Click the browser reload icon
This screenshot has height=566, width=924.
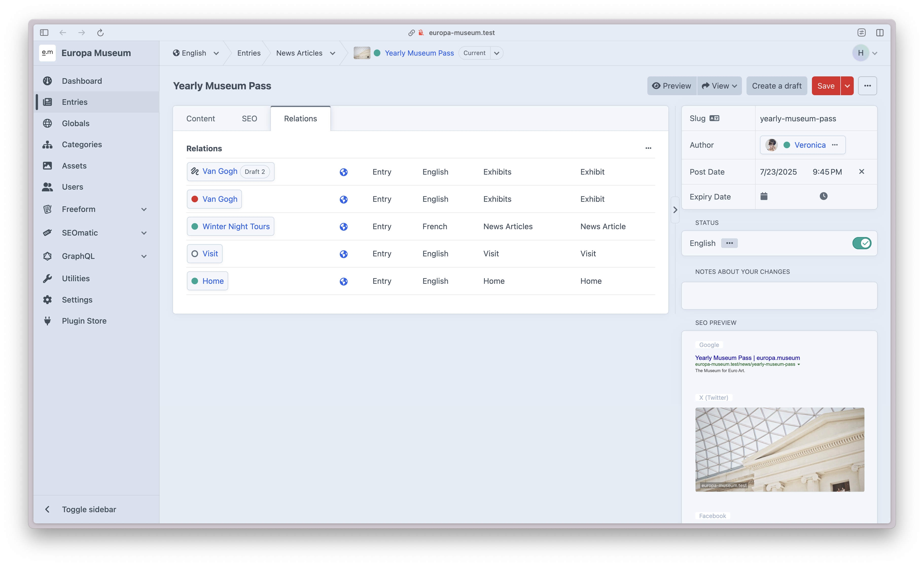(100, 33)
